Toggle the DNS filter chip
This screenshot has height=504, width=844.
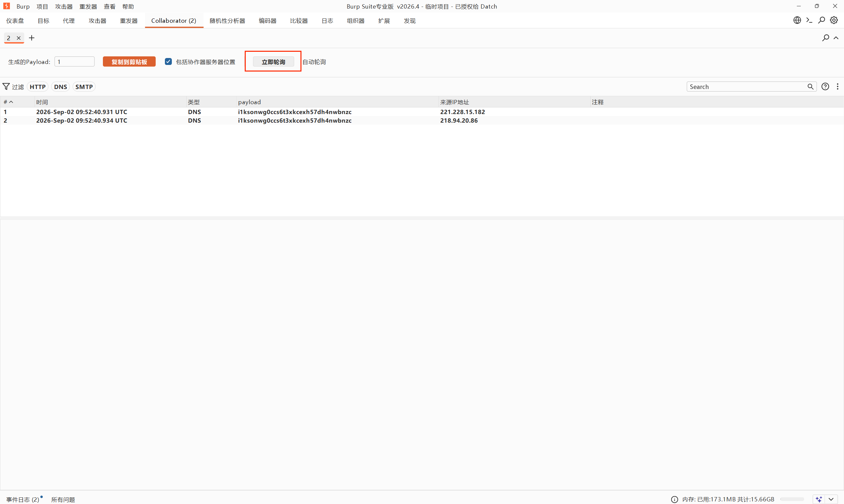(60, 87)
